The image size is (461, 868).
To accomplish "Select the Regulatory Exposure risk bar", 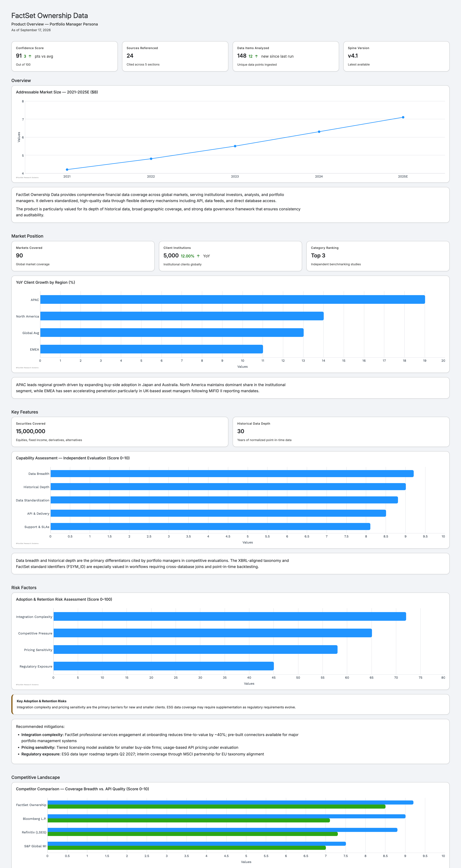I will tap(164, 666).
